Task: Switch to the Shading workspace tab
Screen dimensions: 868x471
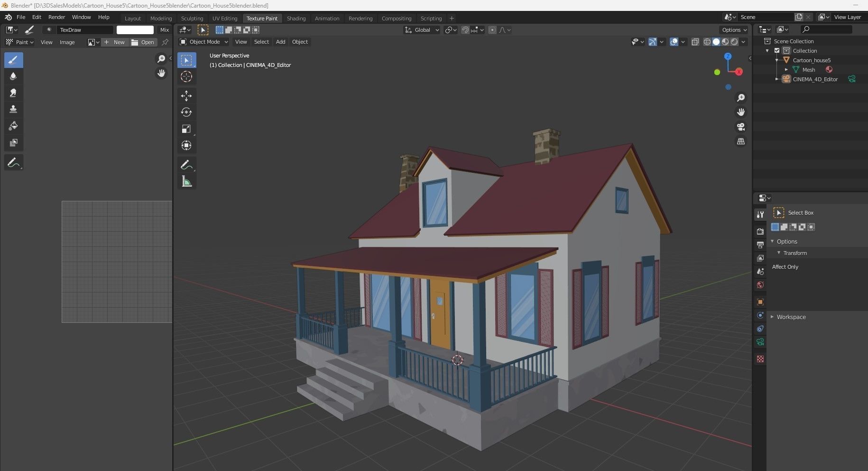Action: (x=296, y=19)
